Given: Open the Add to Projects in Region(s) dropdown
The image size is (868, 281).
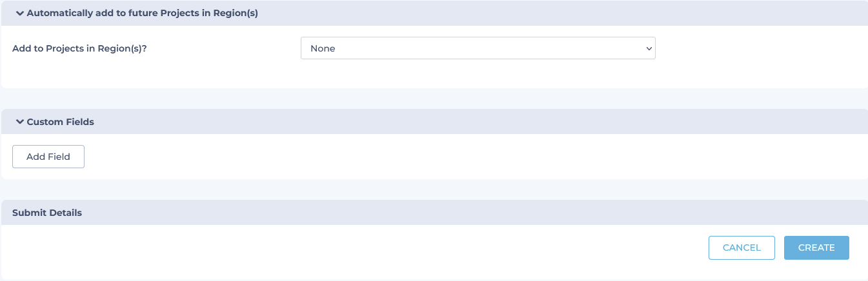Looking at the screenshot, I should (x=478, y=48).
